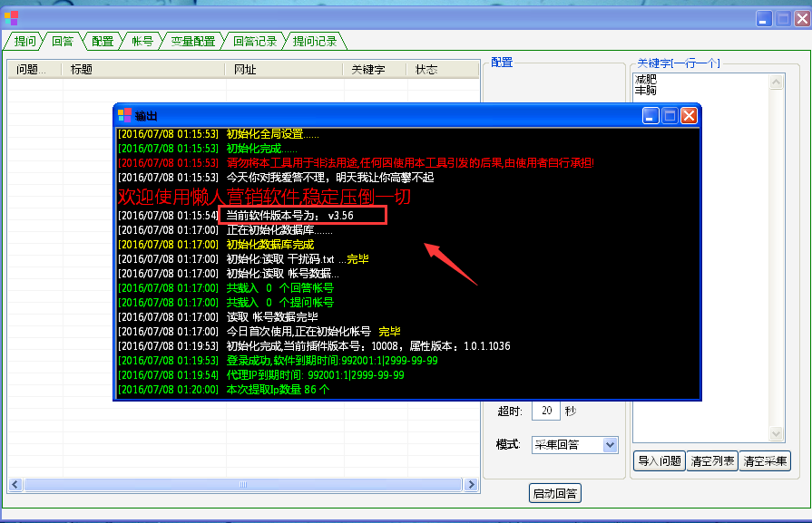The width and height of the screenshot is (812, 523).
Task: Click the 代理IP到期时间 log line
Action: pos(261,375)
